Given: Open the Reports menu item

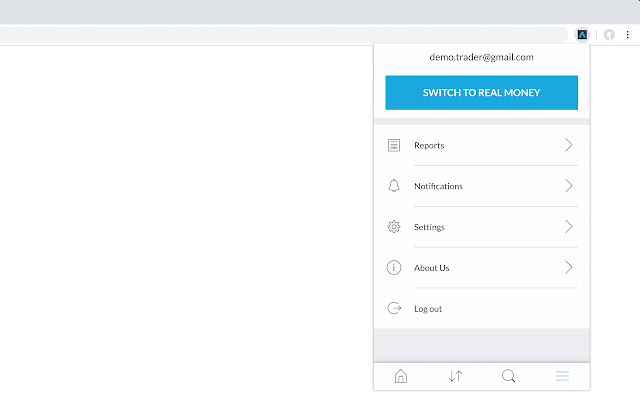Looking at the screenshot, I should click(430, 146).
